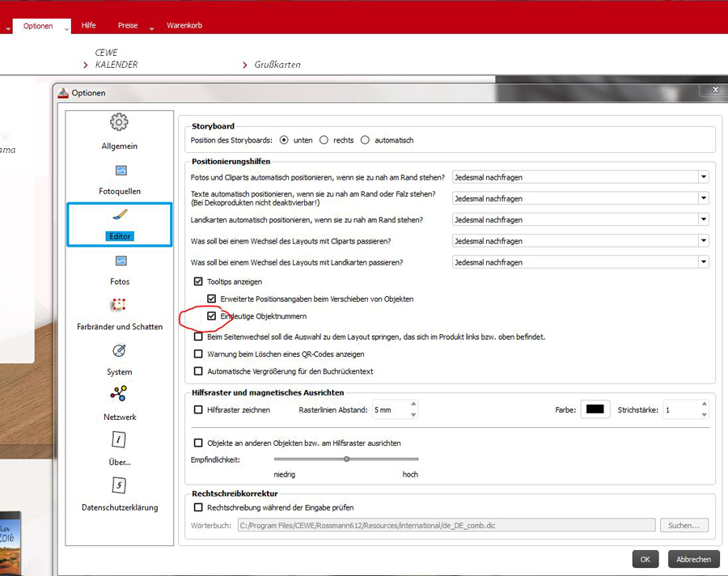
Task: Confirm settings with the OK button
Action: pos(645,559)
